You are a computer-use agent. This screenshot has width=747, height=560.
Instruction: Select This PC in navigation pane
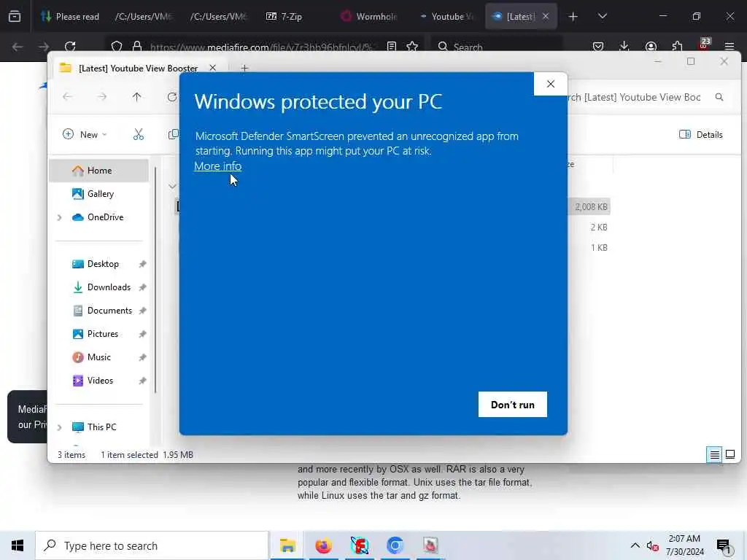101,427
